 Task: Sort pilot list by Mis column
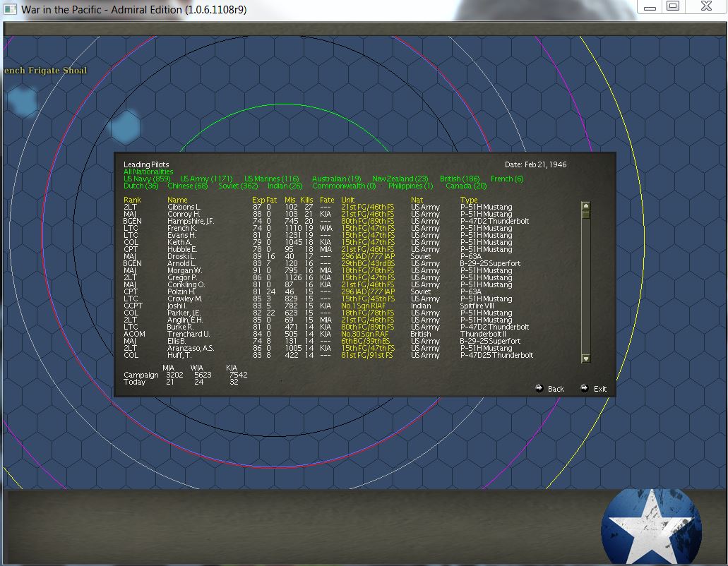tap(290, 200)
